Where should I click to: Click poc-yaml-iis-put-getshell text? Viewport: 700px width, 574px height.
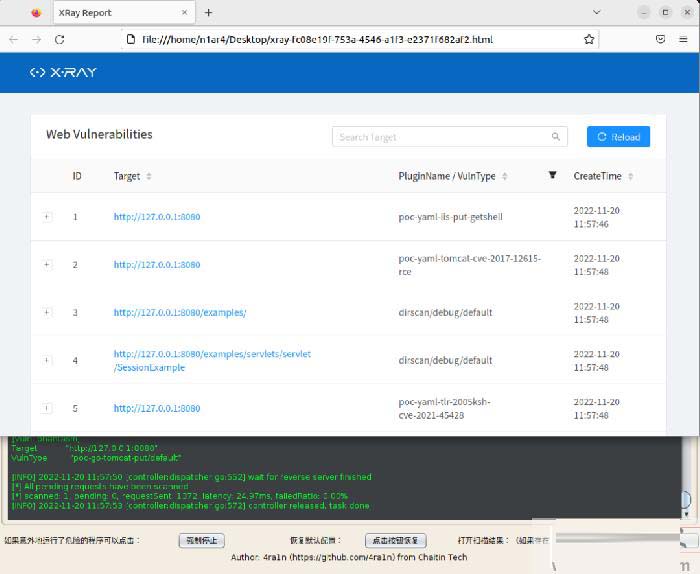coord(450,217)
